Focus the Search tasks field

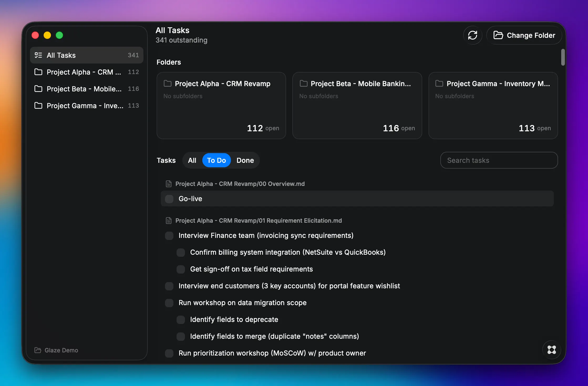(499, 160)
